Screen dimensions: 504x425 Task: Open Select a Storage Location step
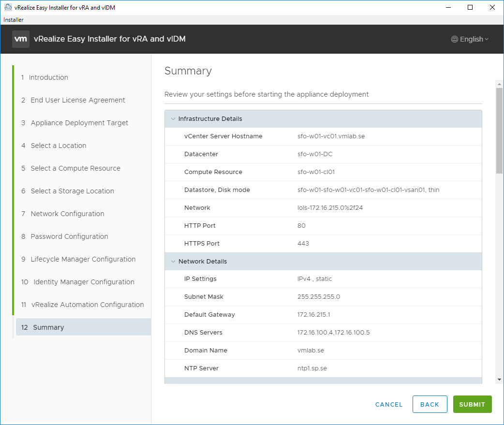click(68, 191)
